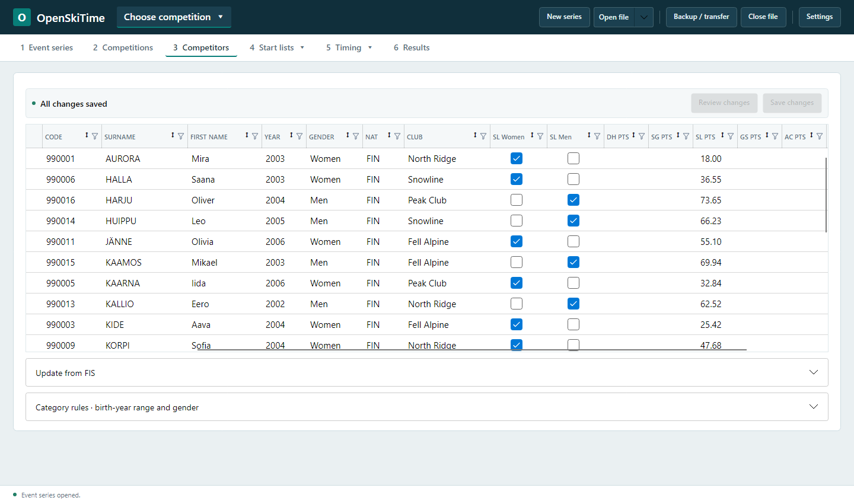This screenshot has height=504, width=854.
Task: Open the Results tab
Action: click(412, 47)
